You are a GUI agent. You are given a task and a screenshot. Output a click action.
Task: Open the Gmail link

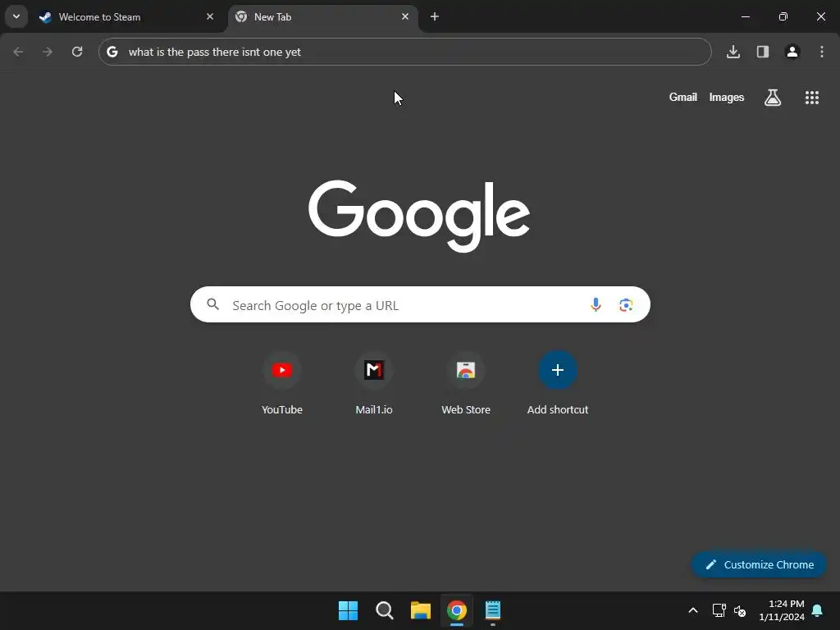tap(683, 97)
